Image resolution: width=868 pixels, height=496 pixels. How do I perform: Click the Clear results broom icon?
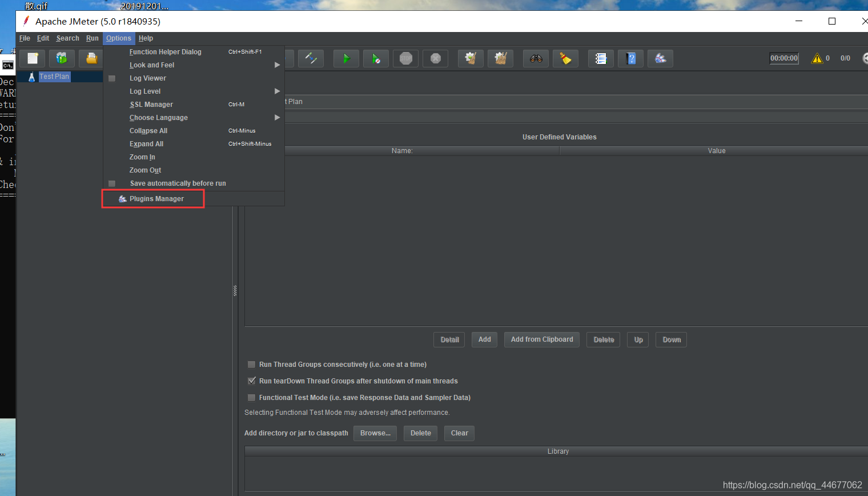(471, 58)
